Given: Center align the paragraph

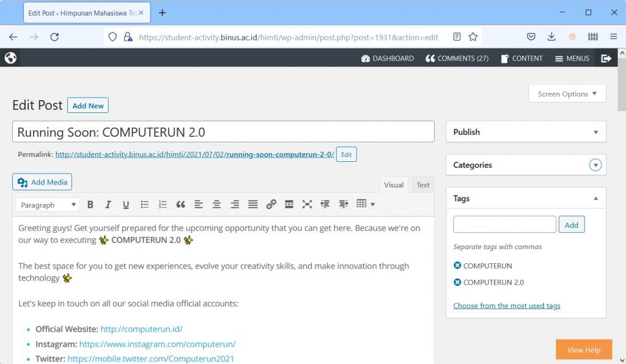Looking at the screenshot, I should 216,205.
